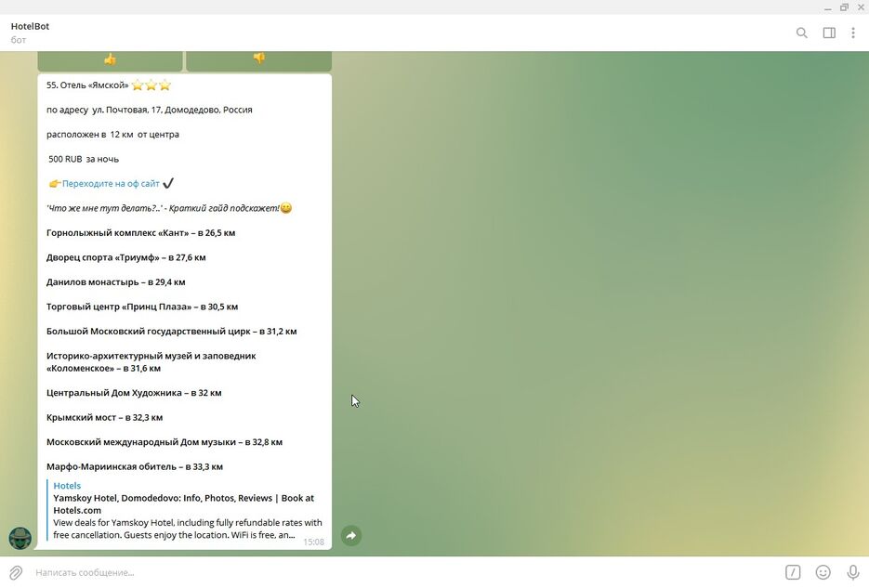Click the 'View deals for Yamskoy Hotel' description
This screenshot has width=869, height=588.
(188, 529)
